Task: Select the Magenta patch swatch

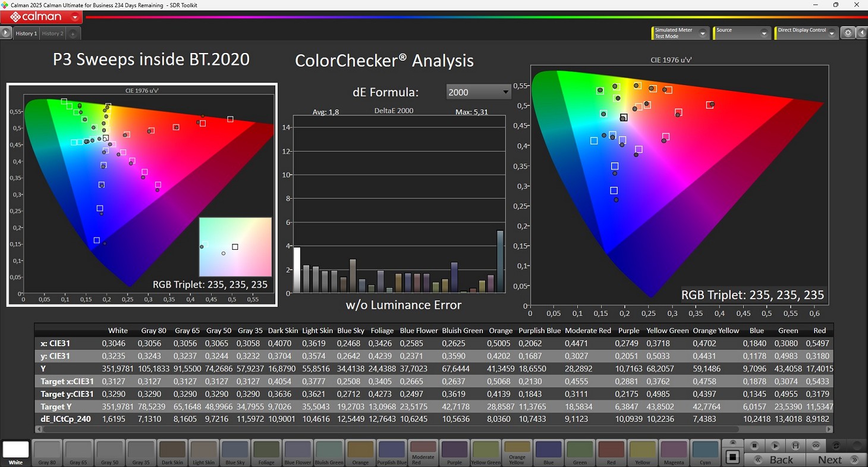Action: (x=674, y=453)
